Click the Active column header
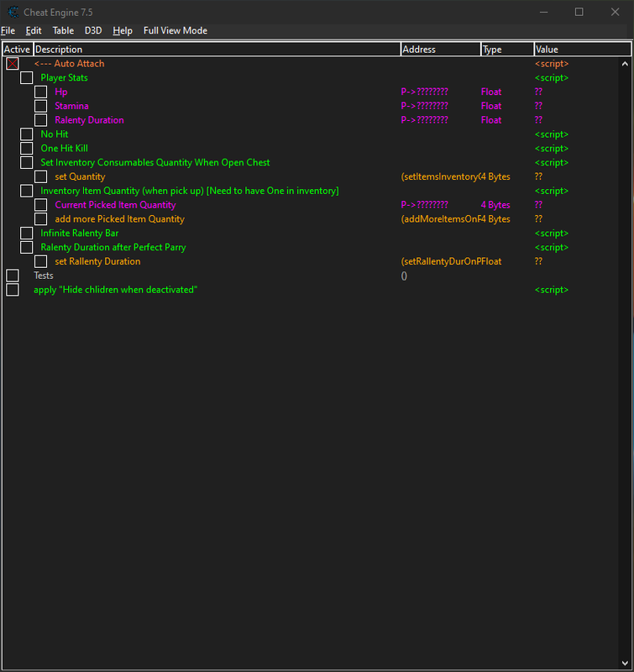This screenshot has height=672, width=634. [18, 50]
